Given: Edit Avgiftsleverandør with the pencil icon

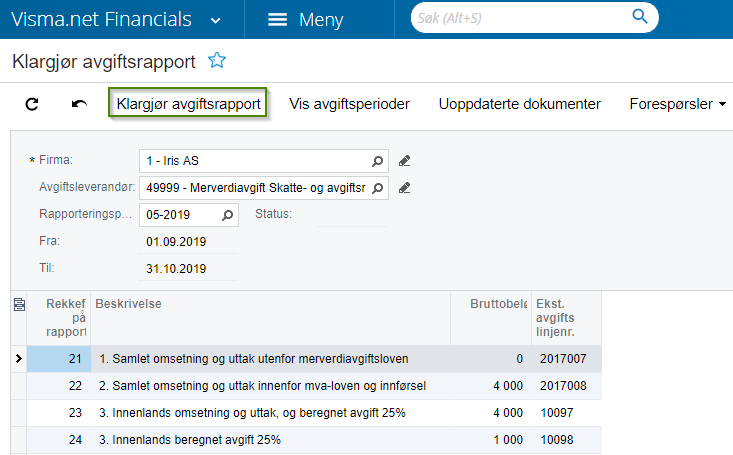Looking at the screenshot, I should tap(404, 188).
